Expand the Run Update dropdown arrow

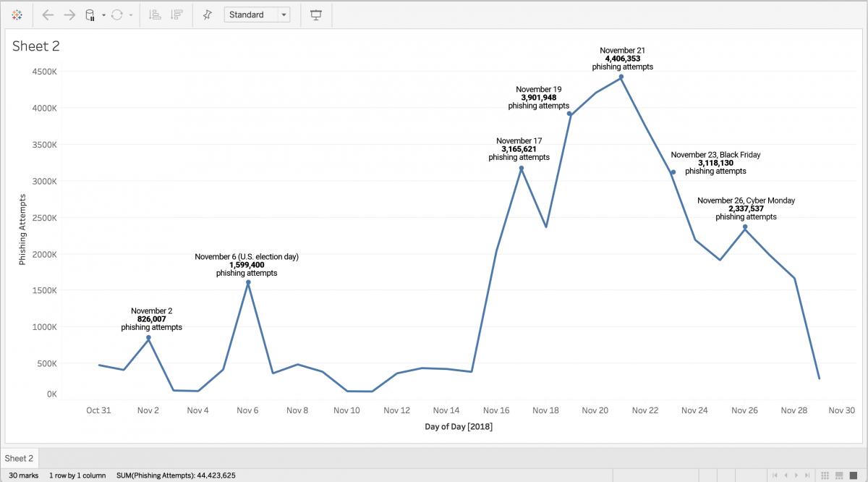(x=130, y=15)
